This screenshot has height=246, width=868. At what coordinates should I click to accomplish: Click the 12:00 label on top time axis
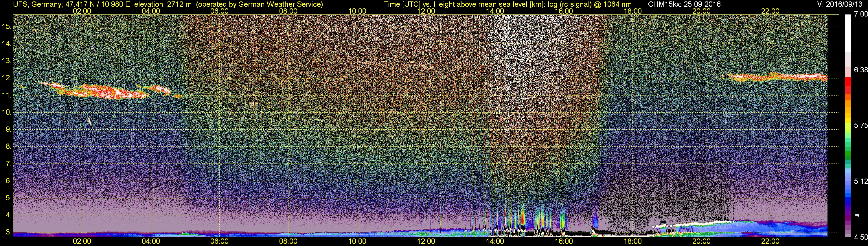426,11
